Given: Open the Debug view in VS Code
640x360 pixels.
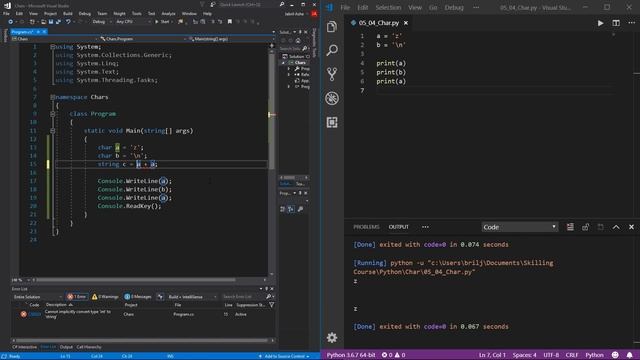Looking at the screenshot, I should coord(332,98).
